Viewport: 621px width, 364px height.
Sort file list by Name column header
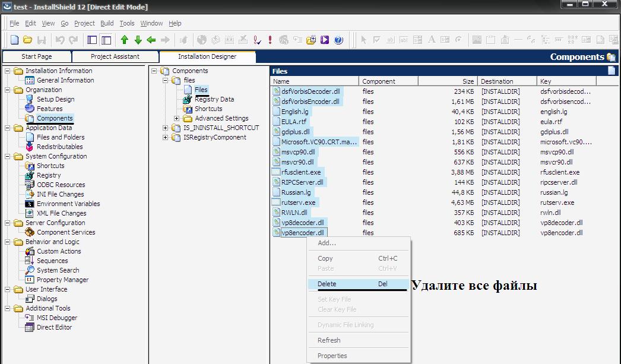pos(315,81)
